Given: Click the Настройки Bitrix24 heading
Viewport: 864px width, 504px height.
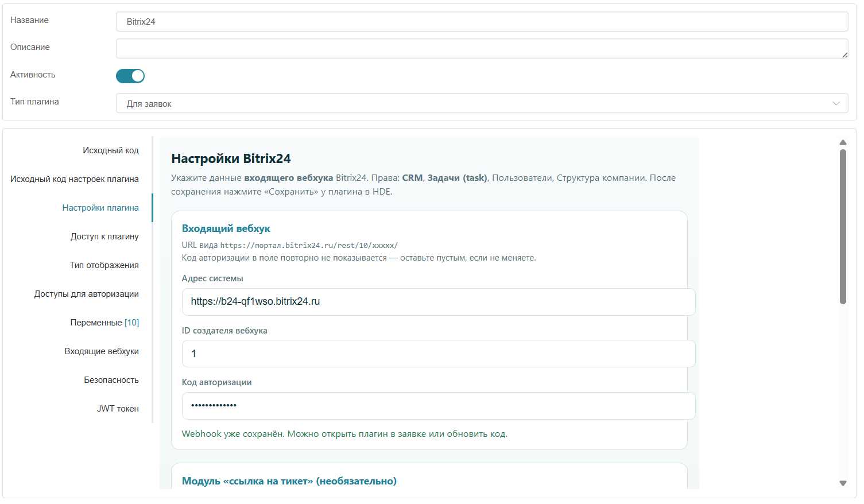Looking at the screenshot, I should click(231, 159).
